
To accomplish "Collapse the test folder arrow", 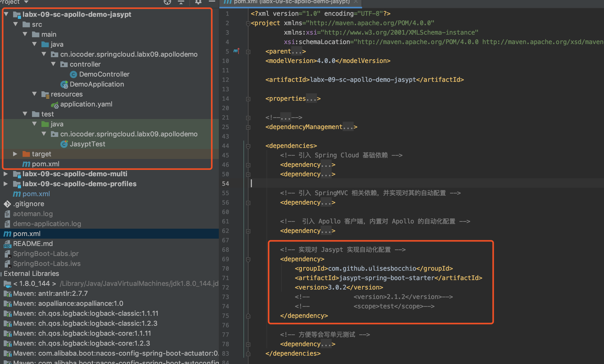I will coord(25,114).
